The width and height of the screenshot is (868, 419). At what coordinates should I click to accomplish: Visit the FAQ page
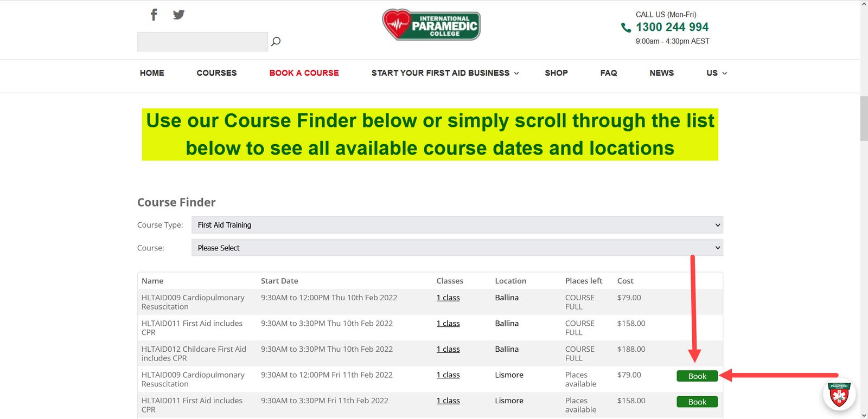coord(608,73)
